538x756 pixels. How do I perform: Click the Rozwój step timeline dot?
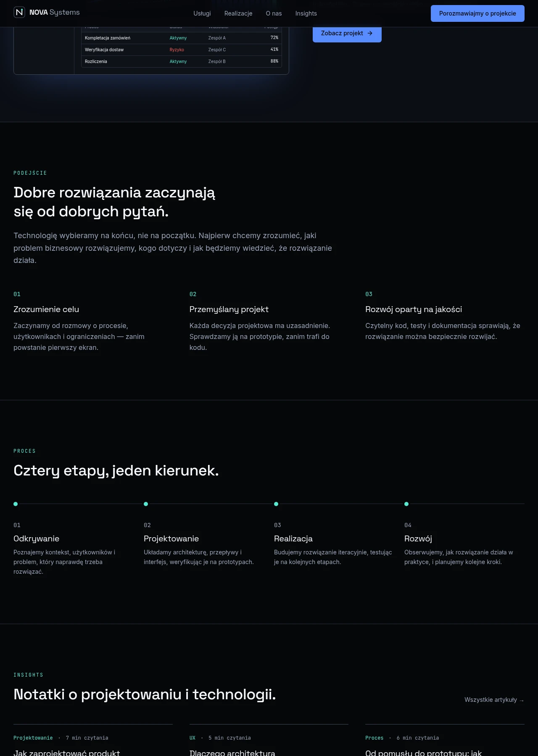[406, 504]
